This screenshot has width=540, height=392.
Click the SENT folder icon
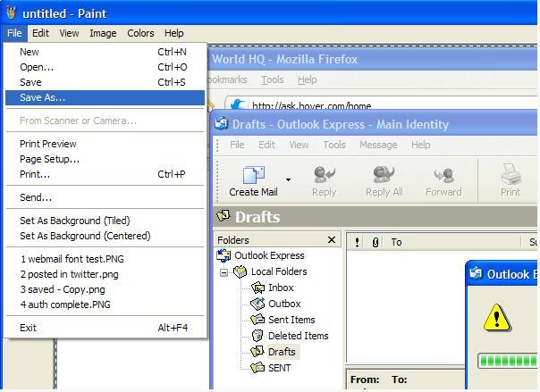257,368
